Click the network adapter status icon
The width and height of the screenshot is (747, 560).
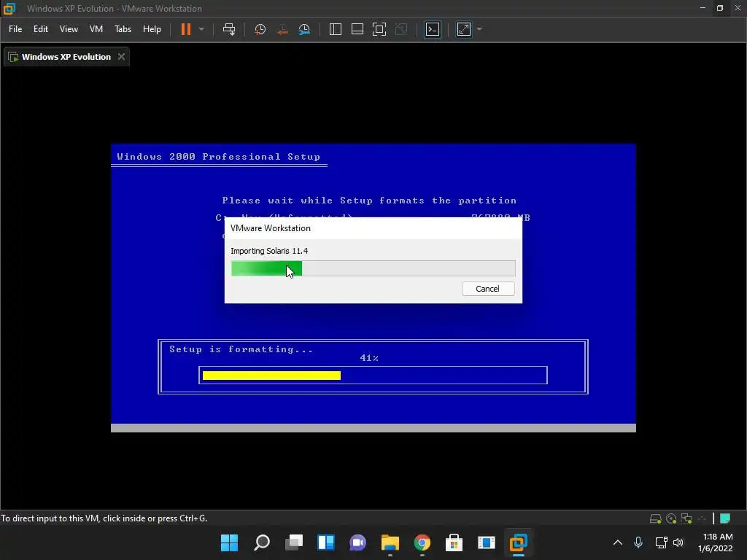tap(686, 518)
